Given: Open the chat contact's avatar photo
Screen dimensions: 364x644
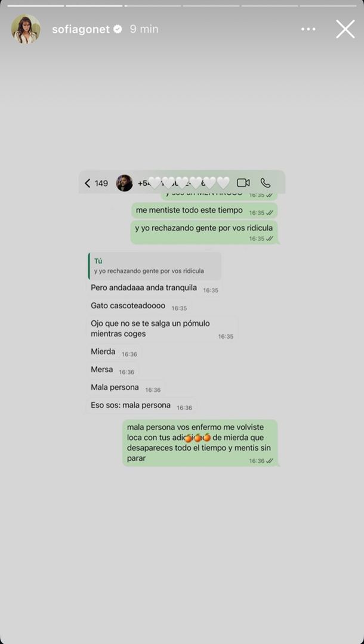Looking at the screenshot, I should tap(125, 183).
